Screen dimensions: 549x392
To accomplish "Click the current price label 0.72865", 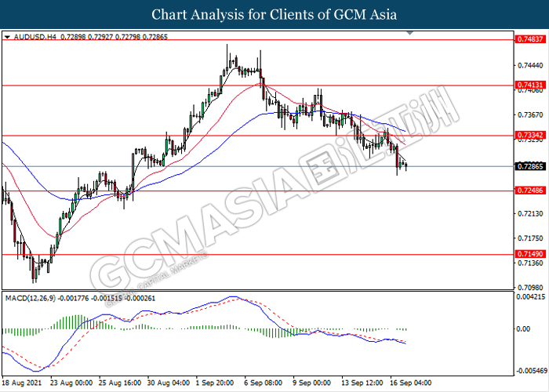I will point(530,166).
